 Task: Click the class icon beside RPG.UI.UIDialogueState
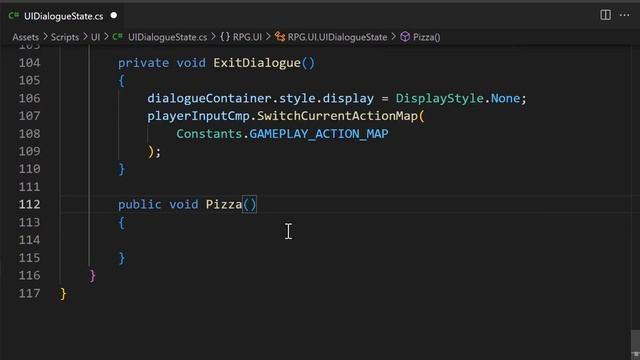click(x=280, y=37)
